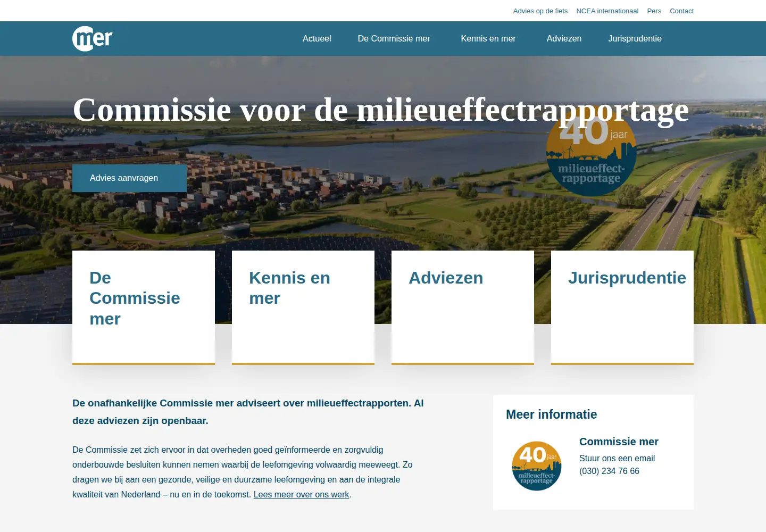Follow Lees meer over ons werk link

[x=301, y=494]
